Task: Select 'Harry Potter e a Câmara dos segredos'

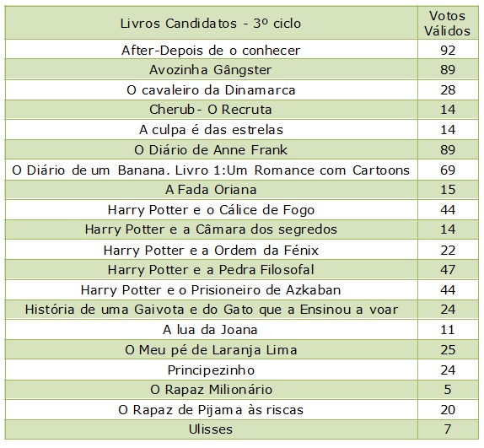Action: click(x=211, y=229)
